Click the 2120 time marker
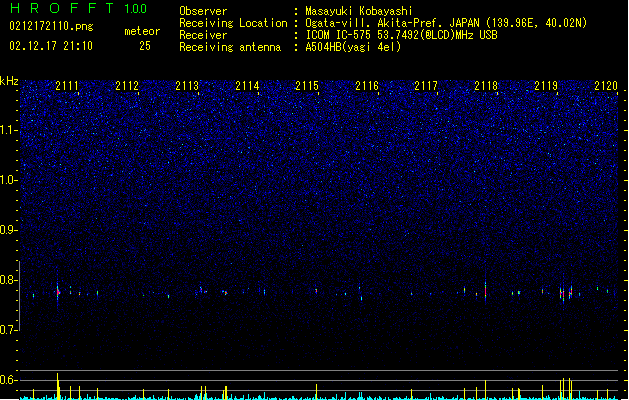Image resolution: width=629 pixels, height=400 pixels. (606, 86)
